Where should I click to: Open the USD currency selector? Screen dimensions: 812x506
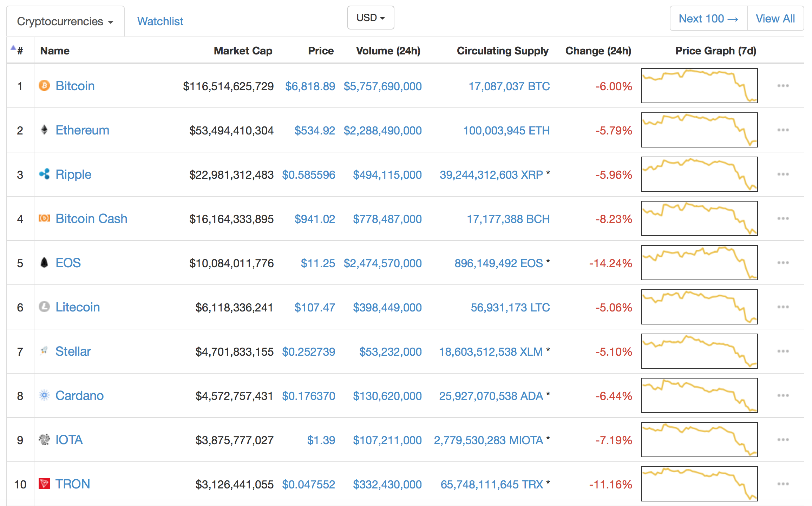coord(371,18)
